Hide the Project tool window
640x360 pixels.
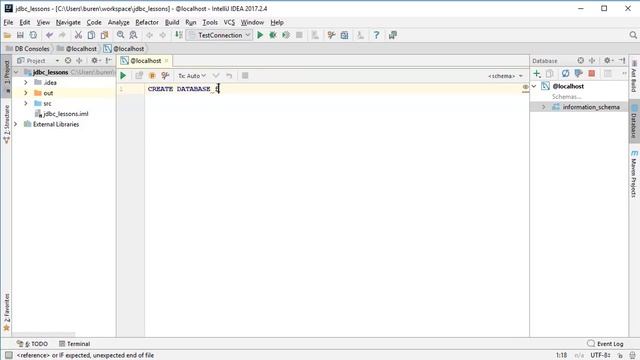coord(109,60)
